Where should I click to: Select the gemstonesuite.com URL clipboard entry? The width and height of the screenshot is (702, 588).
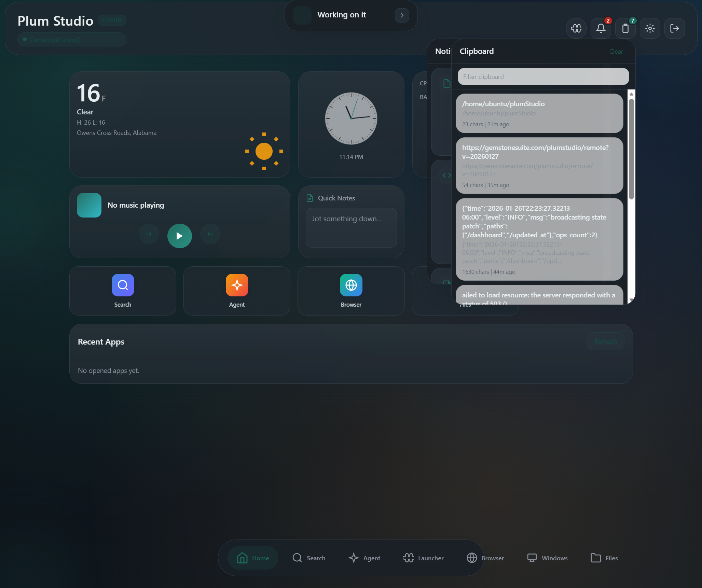539,166
